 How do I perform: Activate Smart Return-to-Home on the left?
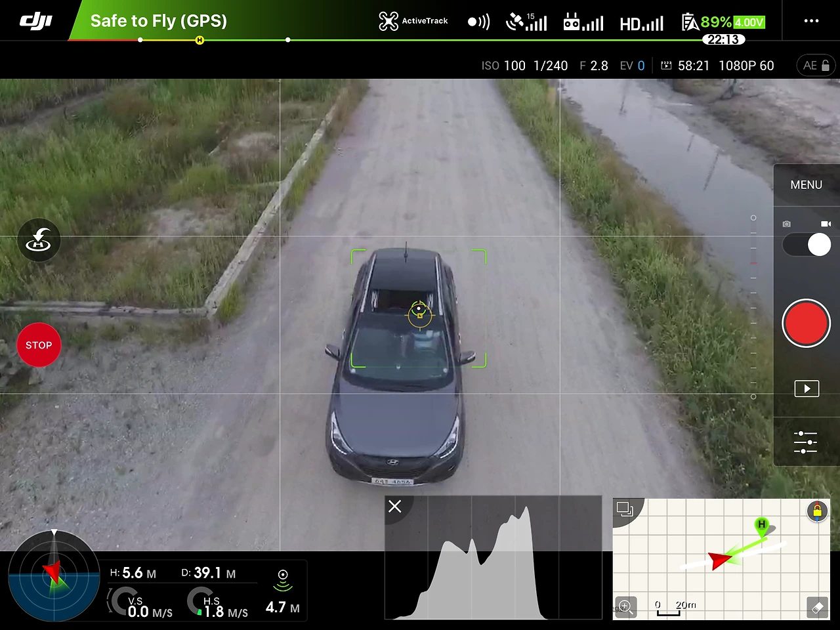(x=39, y=240)
